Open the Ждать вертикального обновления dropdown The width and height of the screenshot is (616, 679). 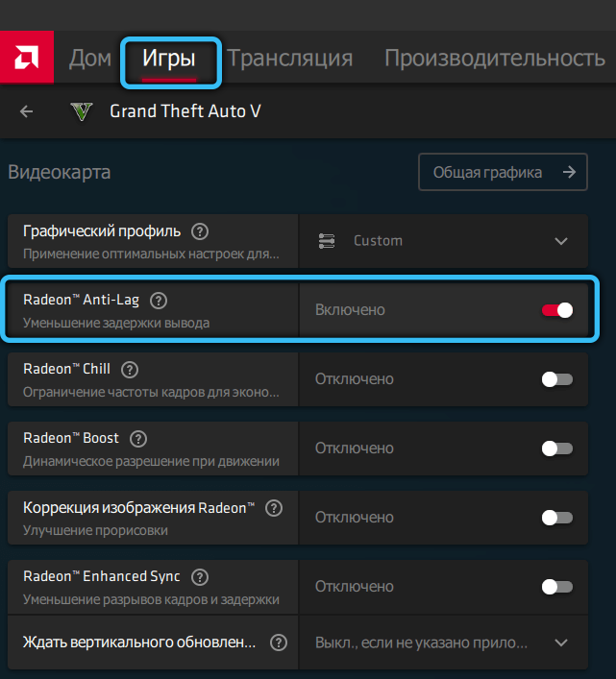443,643
